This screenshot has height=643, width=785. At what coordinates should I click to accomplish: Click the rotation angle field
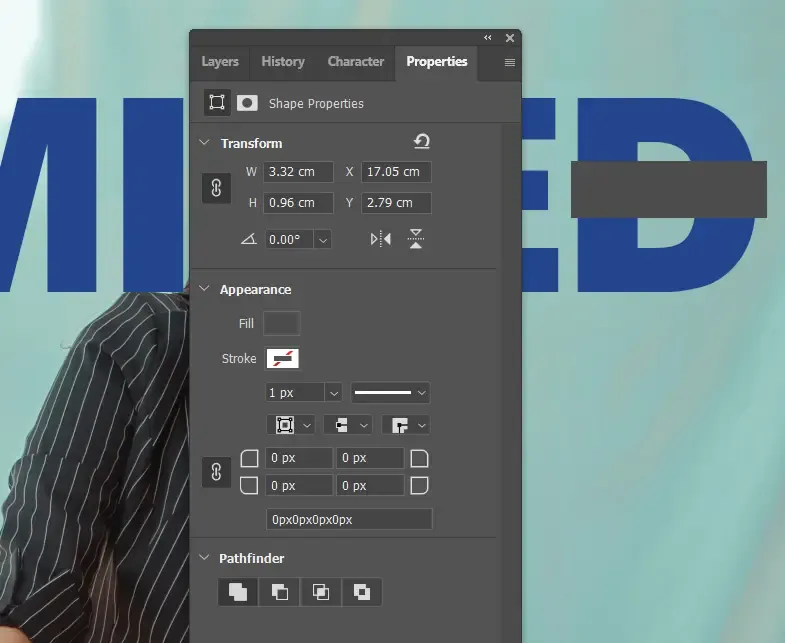coord(290,239)
